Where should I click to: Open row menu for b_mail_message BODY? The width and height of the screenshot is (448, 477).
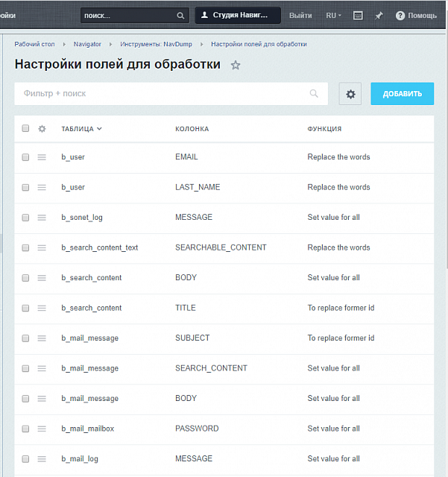click(x=42, y=399)
